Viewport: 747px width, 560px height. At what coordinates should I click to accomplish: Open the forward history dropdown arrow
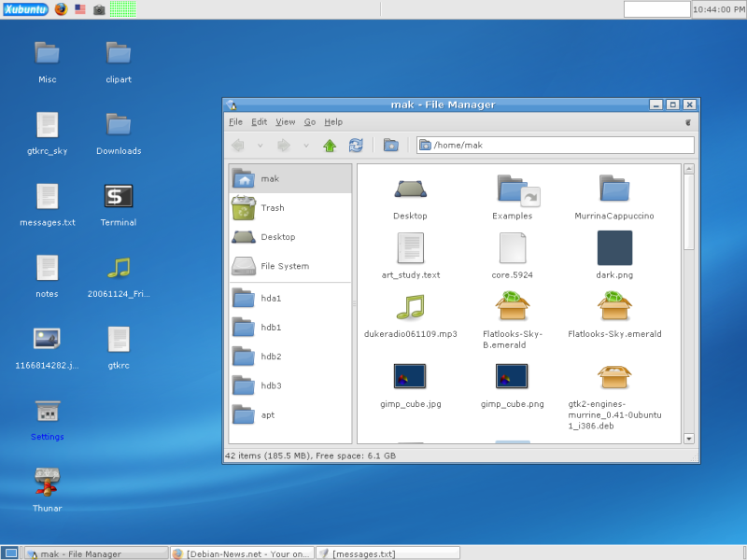tap(306, 146)
